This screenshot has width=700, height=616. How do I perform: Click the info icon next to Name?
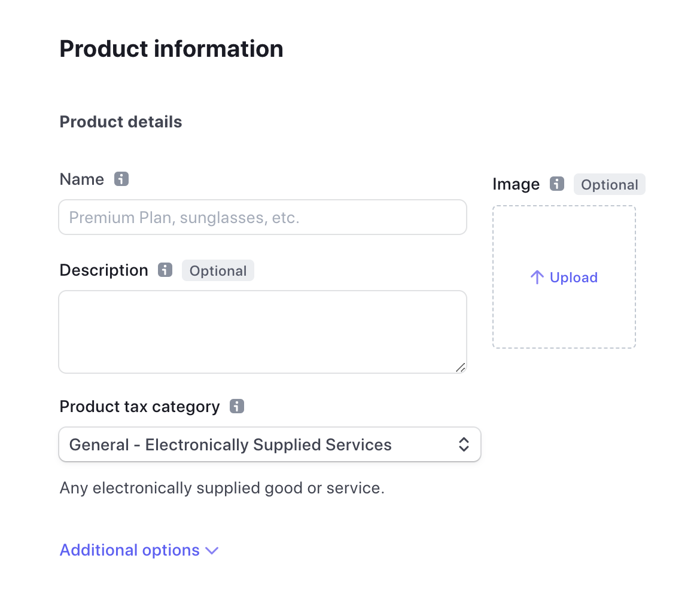pos(121,179)
